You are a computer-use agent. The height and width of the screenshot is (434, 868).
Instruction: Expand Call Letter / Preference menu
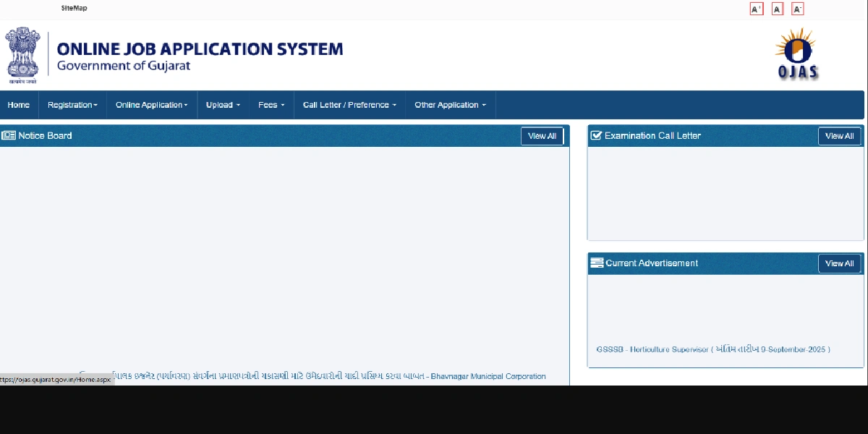point(349,105)
